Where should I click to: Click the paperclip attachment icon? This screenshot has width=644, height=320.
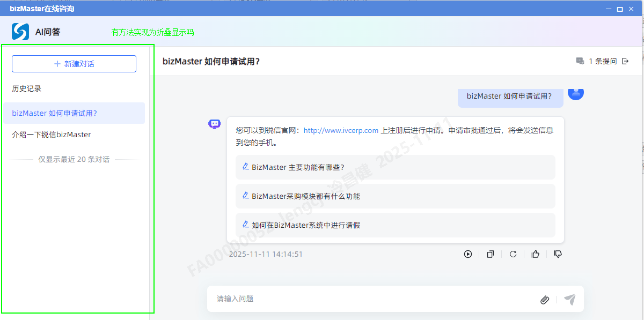coord(545,300)
